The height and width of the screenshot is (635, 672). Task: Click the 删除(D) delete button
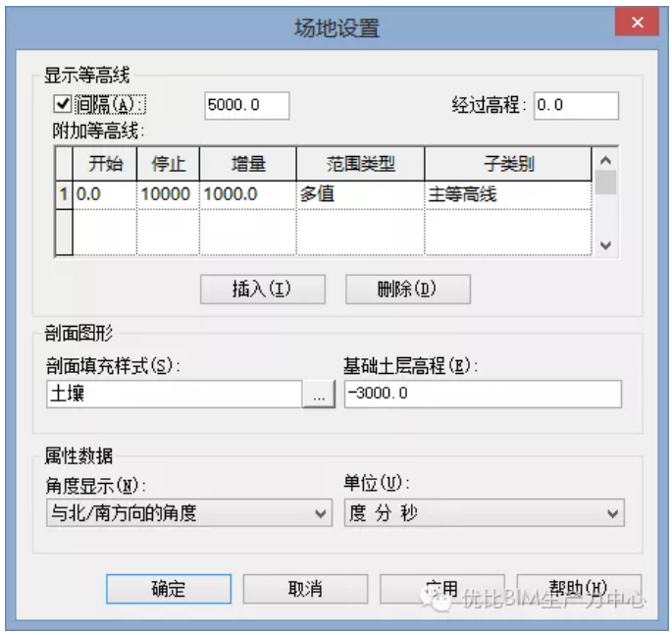[x=408, y=290]
